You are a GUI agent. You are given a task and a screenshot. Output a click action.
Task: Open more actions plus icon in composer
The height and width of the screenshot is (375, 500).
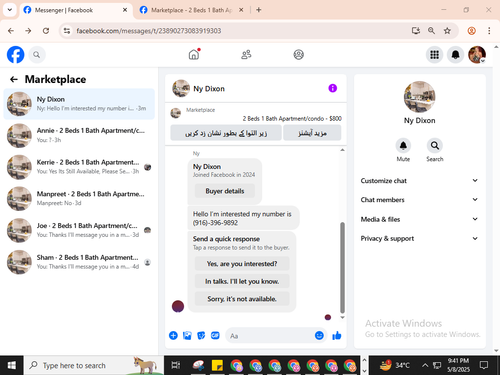pyautogui.click(x=173, y=335)
